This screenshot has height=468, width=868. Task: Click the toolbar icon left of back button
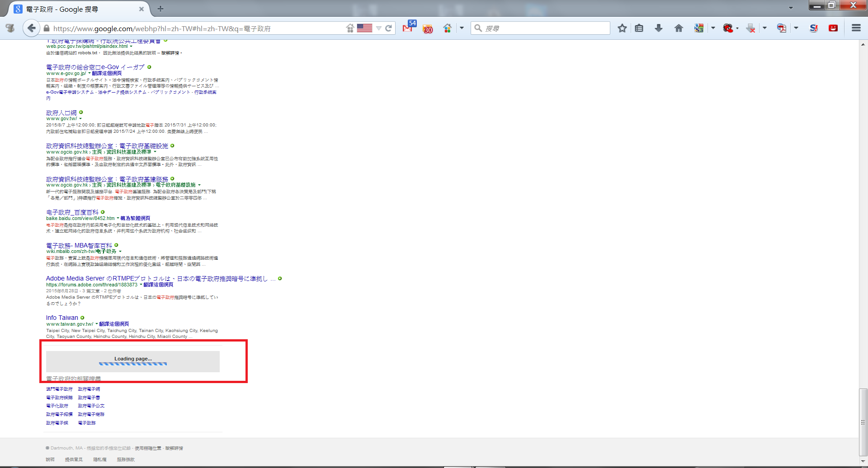[10, 28]
